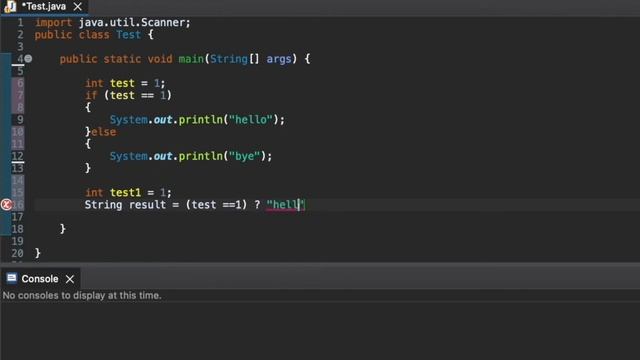
Task: Collapse the main method fold marker
Action: click(x=28, y=59)
